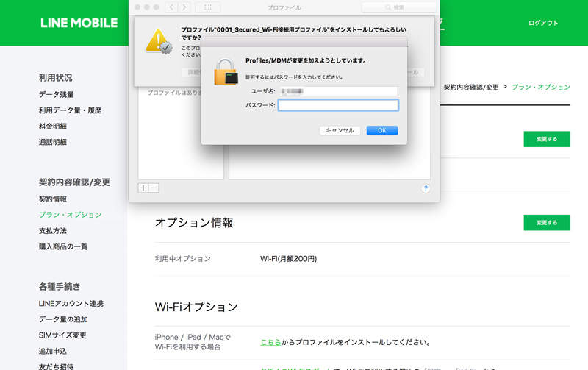Click the search field in Profiles window
Screen dimensions: 588x370
point(398,7)
